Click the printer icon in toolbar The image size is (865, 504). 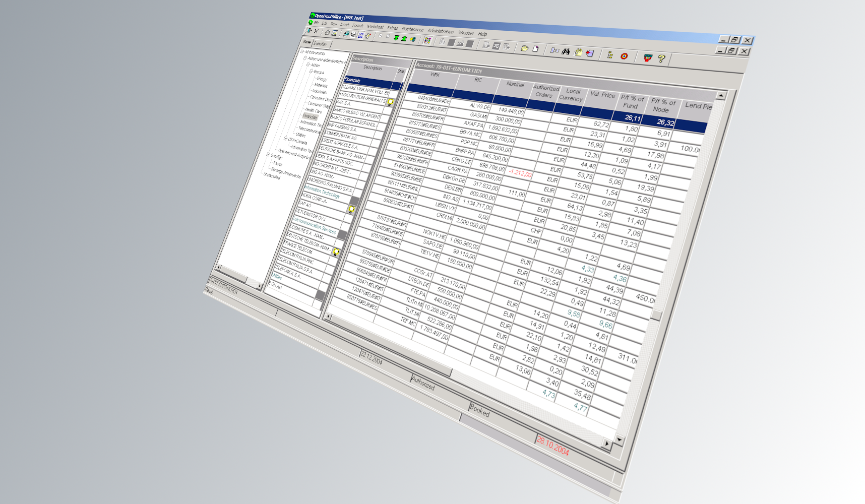point(327,33)
